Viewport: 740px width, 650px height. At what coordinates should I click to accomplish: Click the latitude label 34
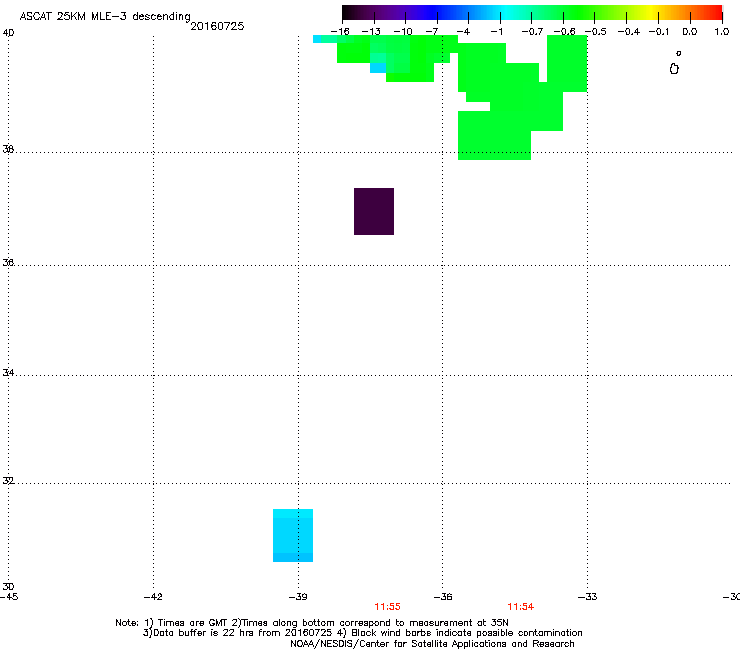(8, 372)
